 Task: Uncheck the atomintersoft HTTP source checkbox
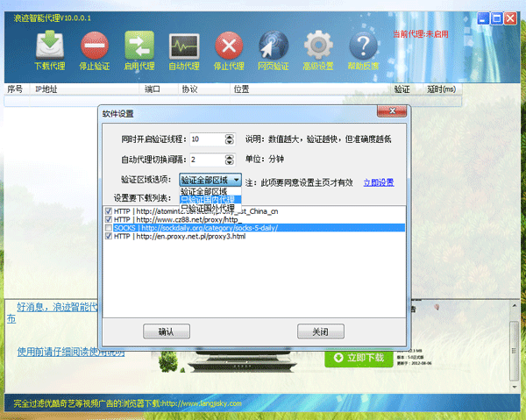108,210
